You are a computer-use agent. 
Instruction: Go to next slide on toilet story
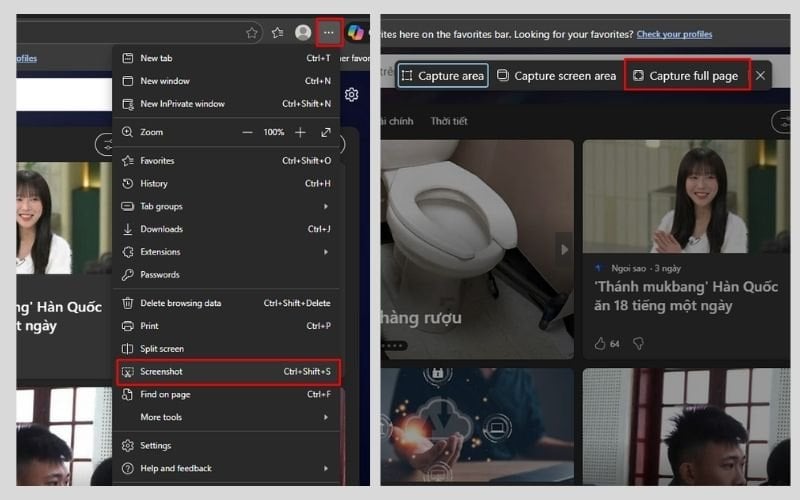[x=564, y=249]
